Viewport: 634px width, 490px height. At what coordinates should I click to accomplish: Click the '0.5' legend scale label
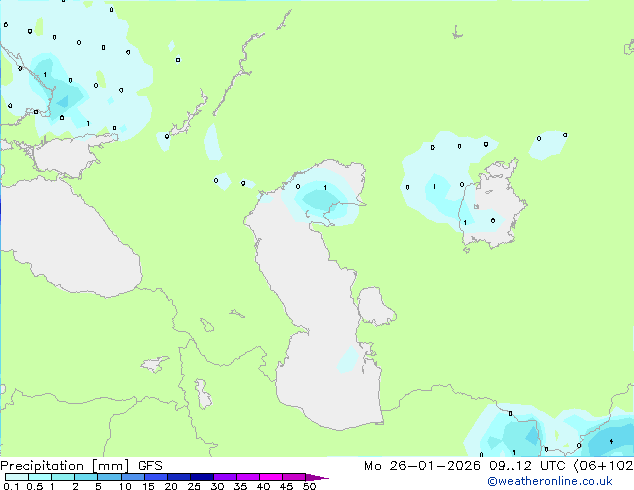(x=35, y=486)
